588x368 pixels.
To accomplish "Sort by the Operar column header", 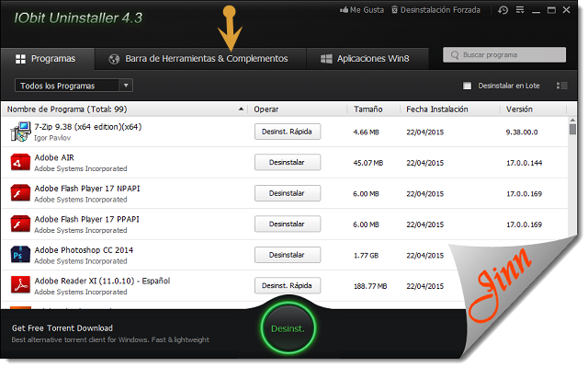I will (x=266, y=109).
